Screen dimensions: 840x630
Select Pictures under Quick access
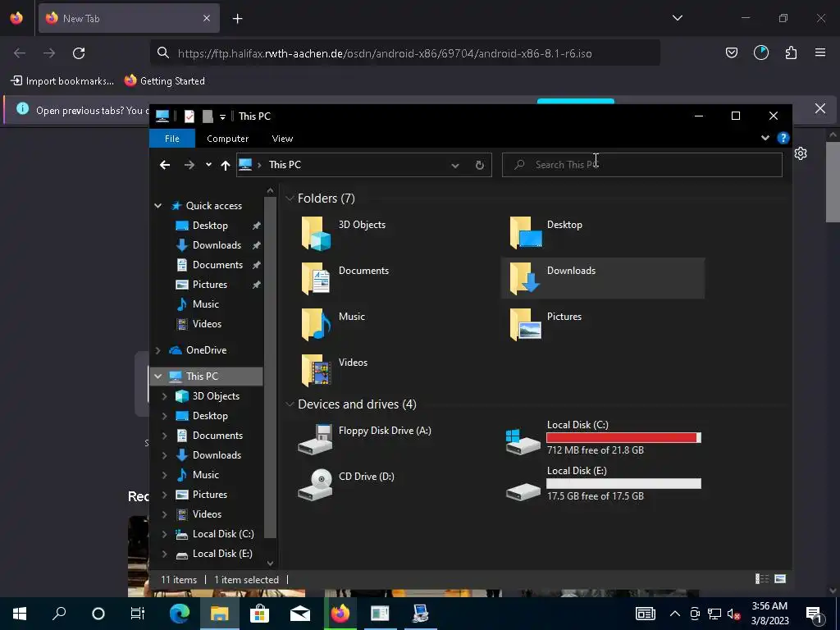(209, 285)
